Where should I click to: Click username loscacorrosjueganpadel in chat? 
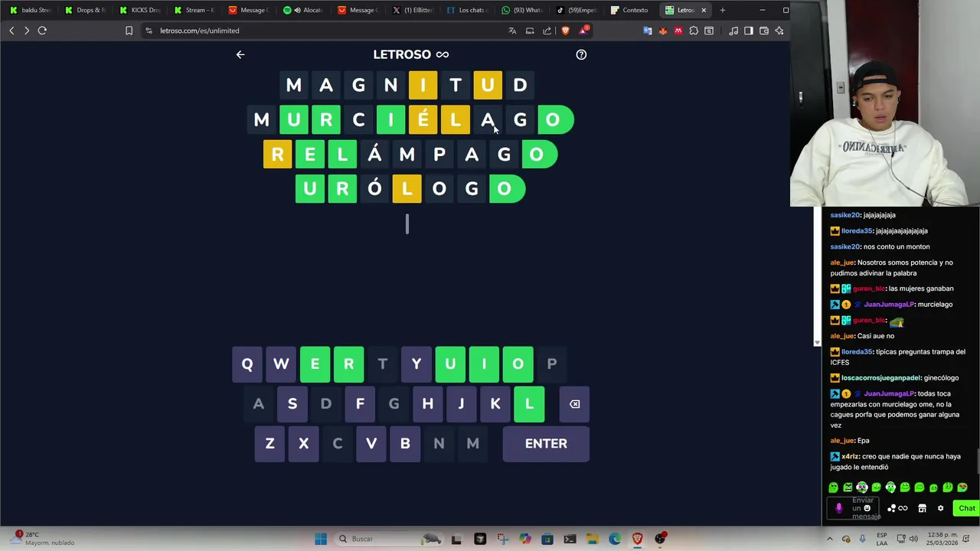[x=880, y=378]
